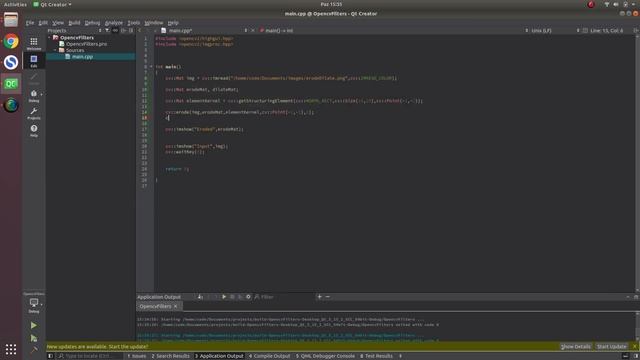Toggle synchronize with editor link icon
The width and height of the screenshot is (640, 360).
[116, 31]
